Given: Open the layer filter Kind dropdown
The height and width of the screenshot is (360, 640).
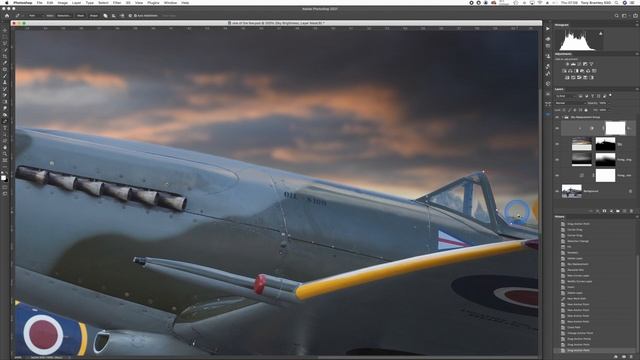Looking at the screenshot, I should point(566,96).
